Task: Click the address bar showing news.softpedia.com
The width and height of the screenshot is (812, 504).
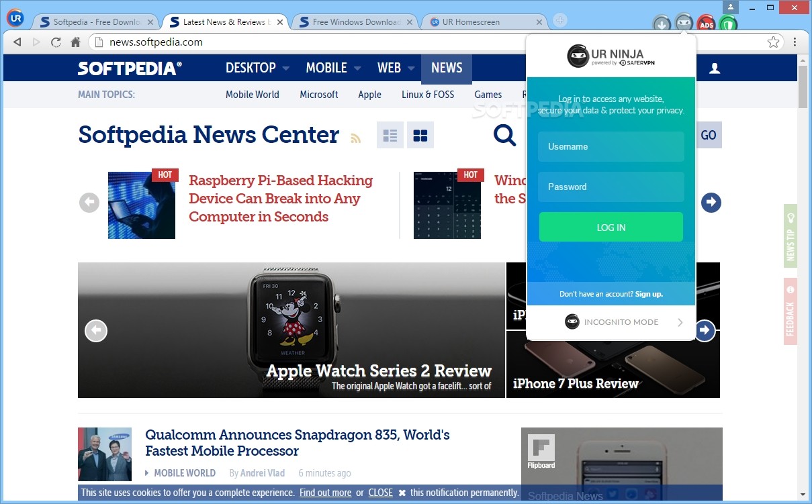Action: tap(437, 42)
